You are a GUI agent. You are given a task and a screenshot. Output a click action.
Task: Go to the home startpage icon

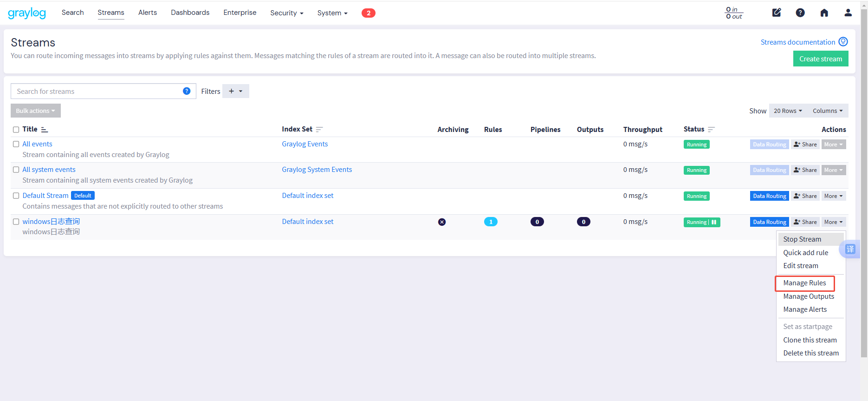pyautogui.click(x=824, y=13)
